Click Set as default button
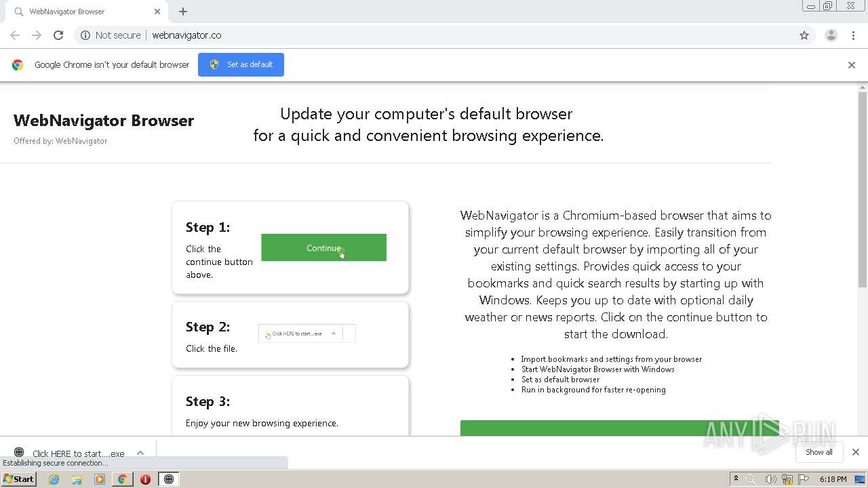This screenshot has width=868, height=488. coord(241,65)
